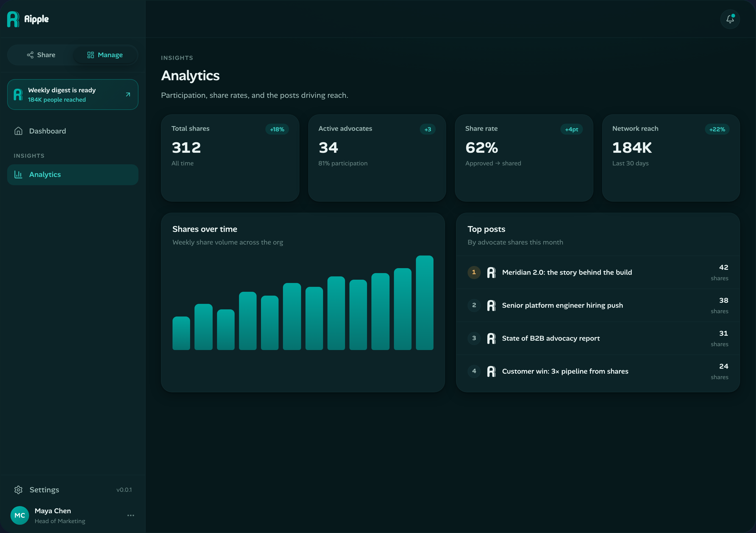Switch to the Share tab
The width and height of the screenshot is (756, 533).
coord(41,55)
